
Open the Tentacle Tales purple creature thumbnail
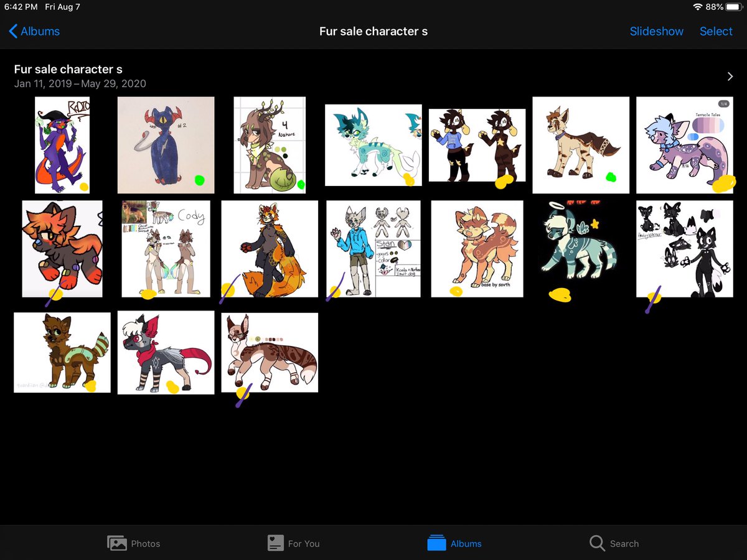click(685, 145)
